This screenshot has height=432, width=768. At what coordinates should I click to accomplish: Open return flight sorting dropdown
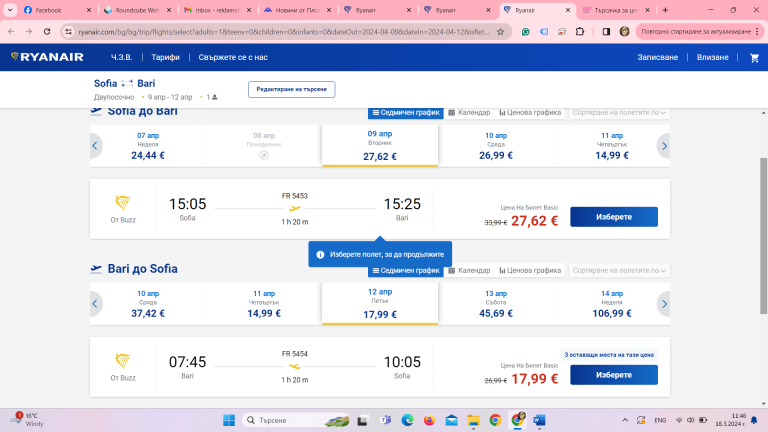pyautogui.click(x=618, y=270)
